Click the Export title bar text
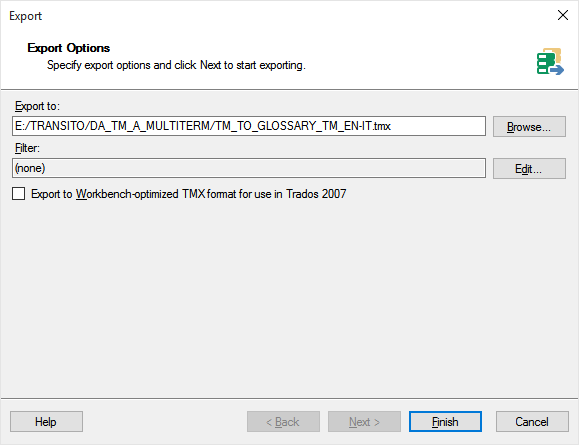 click(25, 16)
